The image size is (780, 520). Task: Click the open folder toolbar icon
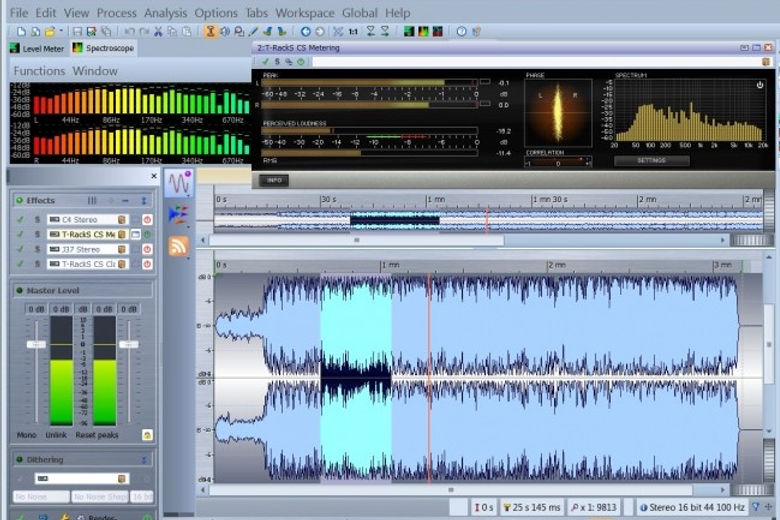[49, 31]
